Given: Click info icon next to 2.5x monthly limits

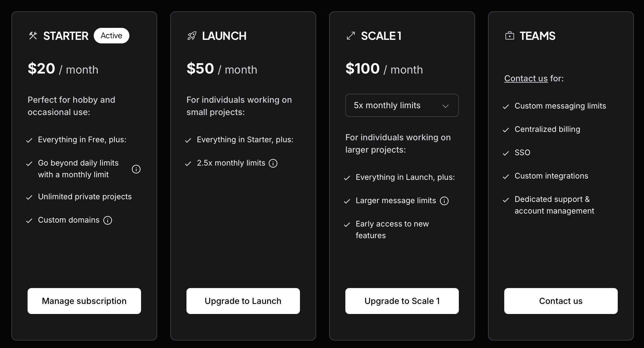Looking at the screenshot, I should click(x=273, y=163).
